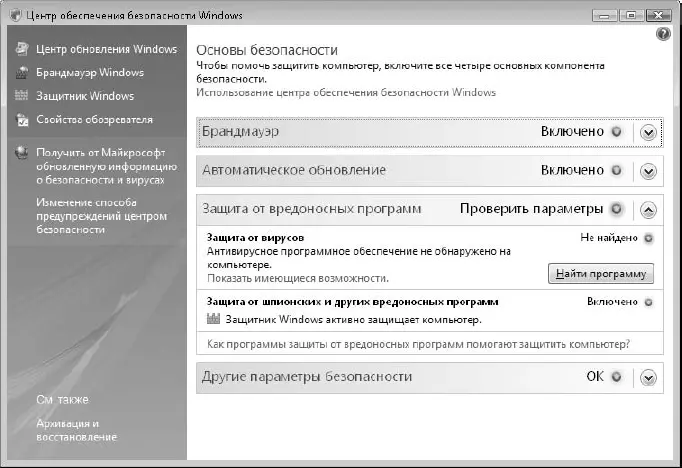This screenshot has width=682, height=468.
Task: Click Защитник Windows активно защищает компьютер text
Action: coord(353,319)
